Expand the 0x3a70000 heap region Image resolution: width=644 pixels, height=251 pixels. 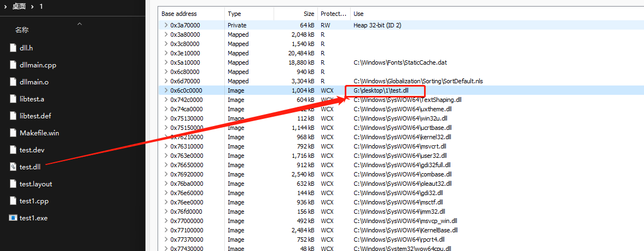(166, 25)
